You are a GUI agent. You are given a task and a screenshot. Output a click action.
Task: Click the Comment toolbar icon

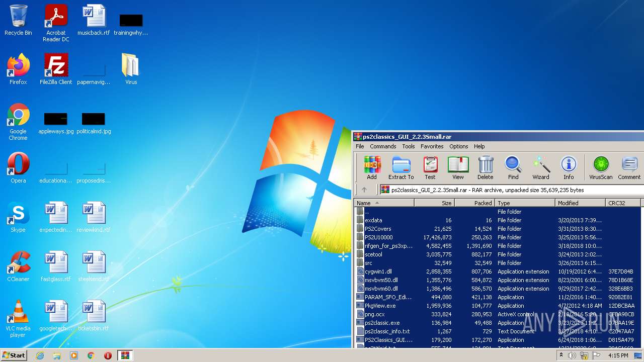[629, 167]
